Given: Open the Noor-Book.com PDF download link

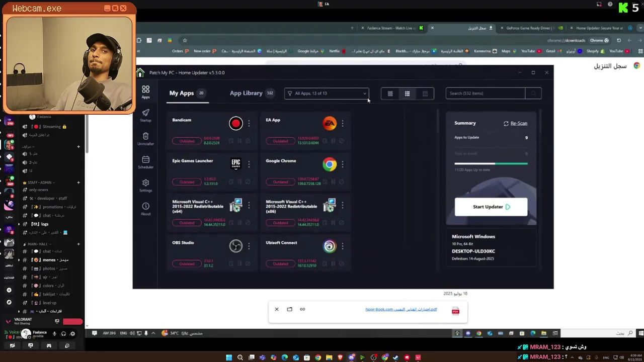Looking at the screenshot, I should pos(401,310).
